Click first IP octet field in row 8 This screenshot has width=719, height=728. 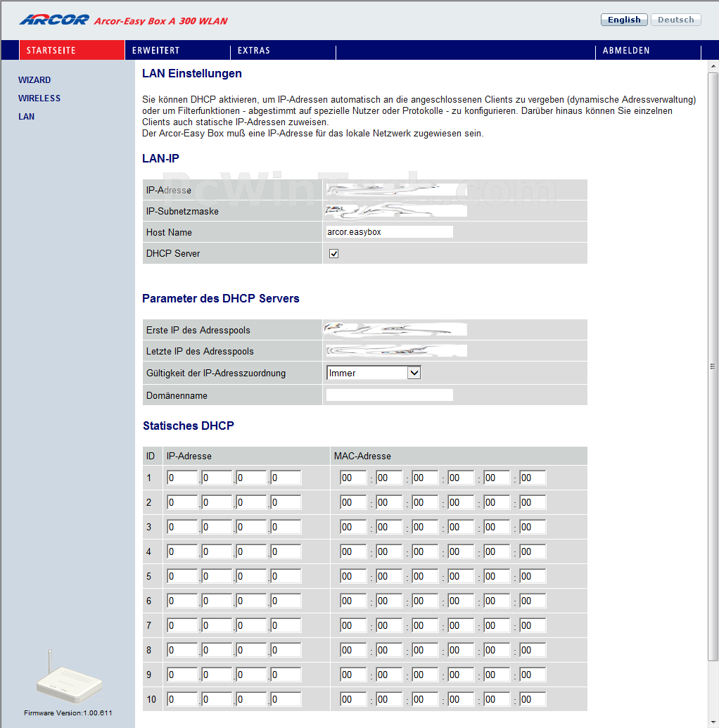coord(182,650)
